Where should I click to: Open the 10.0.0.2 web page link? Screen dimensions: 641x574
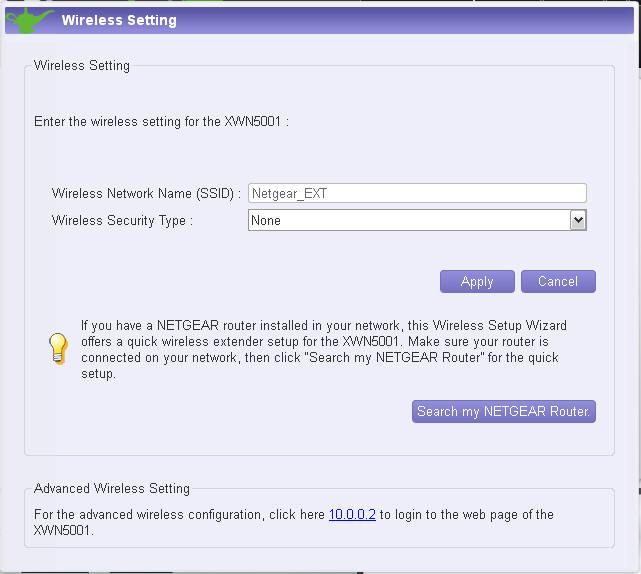pos(352,514)
